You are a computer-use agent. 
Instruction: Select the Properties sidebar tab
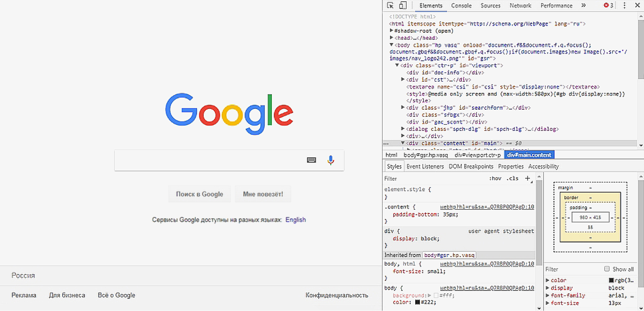click(x=511, y=166)
